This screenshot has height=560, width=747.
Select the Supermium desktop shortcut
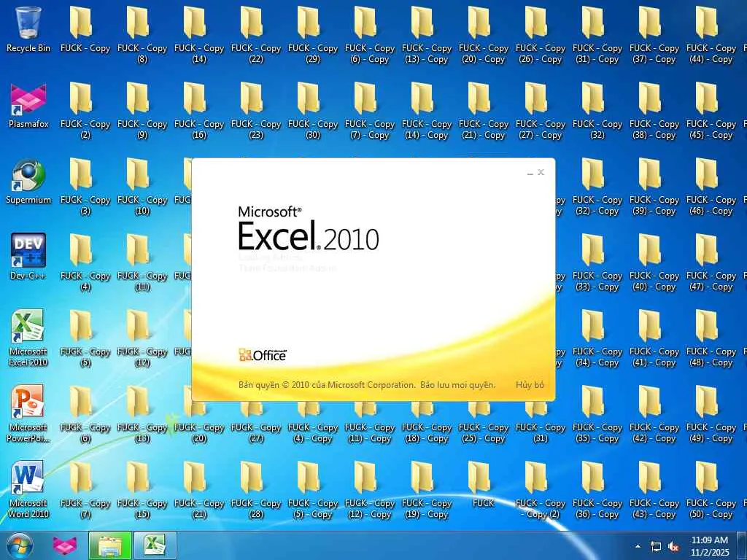tap(28, 182)
